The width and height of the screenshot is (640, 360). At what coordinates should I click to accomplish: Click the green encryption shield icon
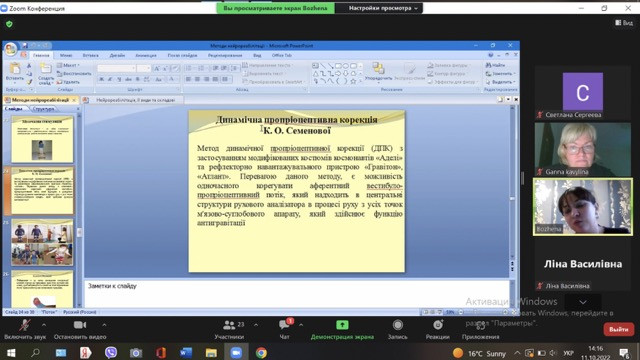[x=9, y=24]
